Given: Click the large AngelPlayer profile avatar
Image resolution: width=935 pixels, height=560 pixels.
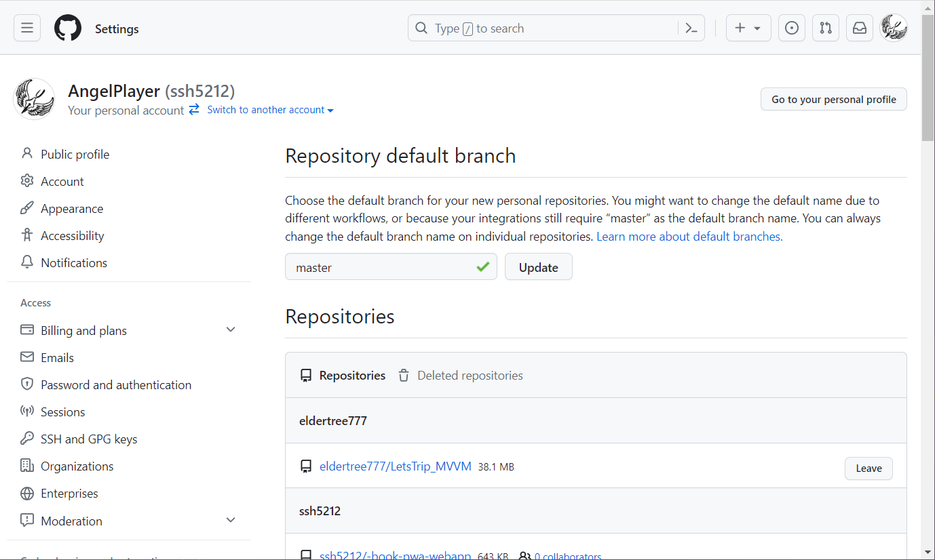Looking at the screenshot, I should click(34, 99).
